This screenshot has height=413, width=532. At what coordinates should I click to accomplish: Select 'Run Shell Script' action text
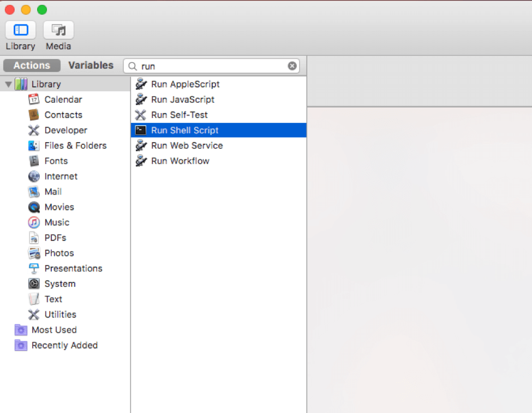pos(184,131)
